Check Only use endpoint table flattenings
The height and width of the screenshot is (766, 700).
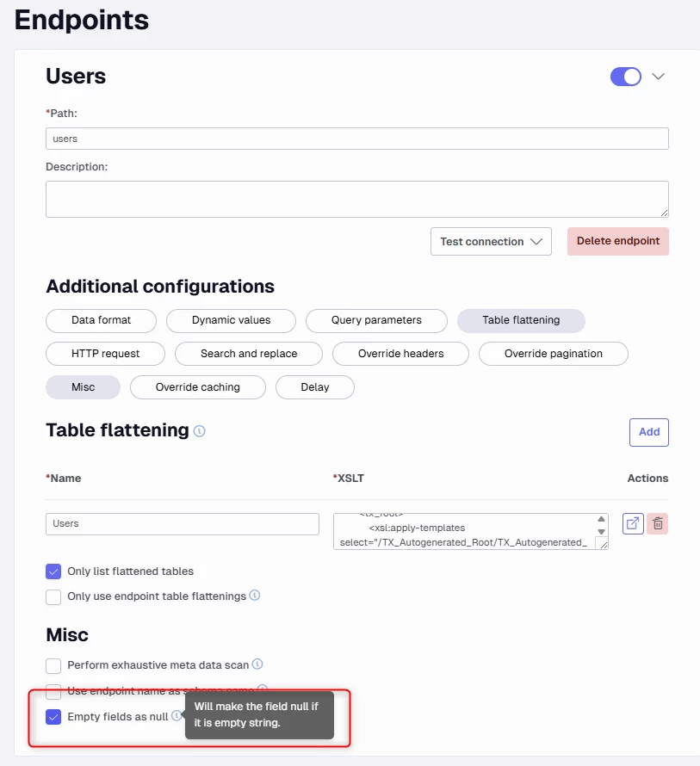[x=53, y=597]
